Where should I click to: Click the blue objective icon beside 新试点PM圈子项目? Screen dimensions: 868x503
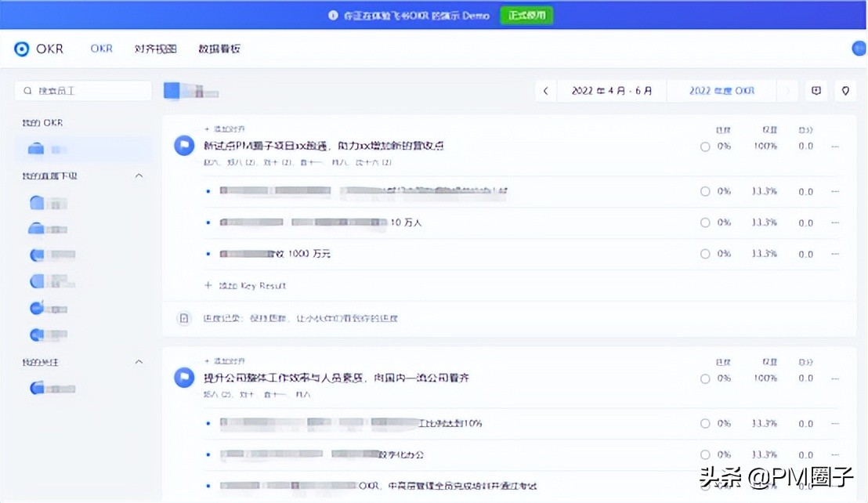point(183,145)
